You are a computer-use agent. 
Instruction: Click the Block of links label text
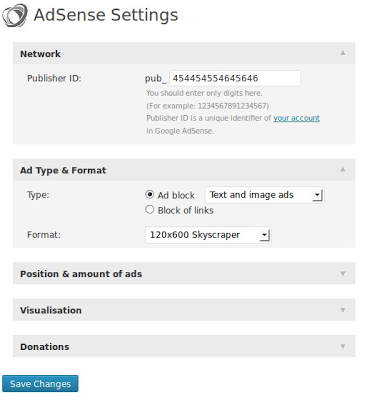point(186,210)
